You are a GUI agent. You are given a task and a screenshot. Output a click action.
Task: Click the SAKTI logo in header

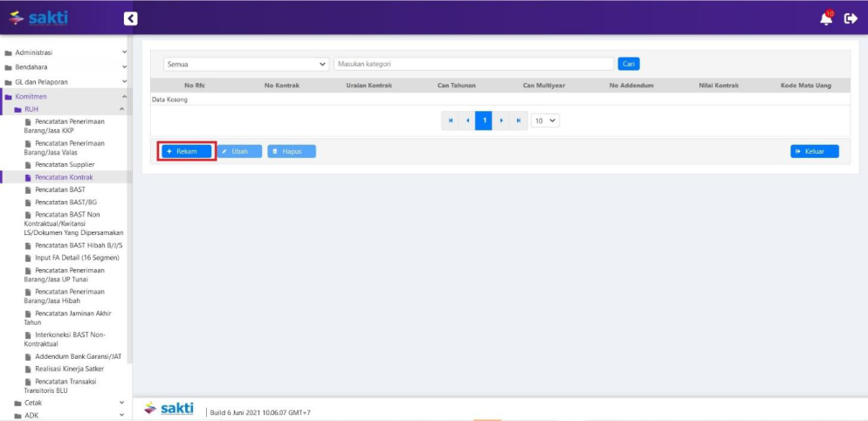pos(38,17)
